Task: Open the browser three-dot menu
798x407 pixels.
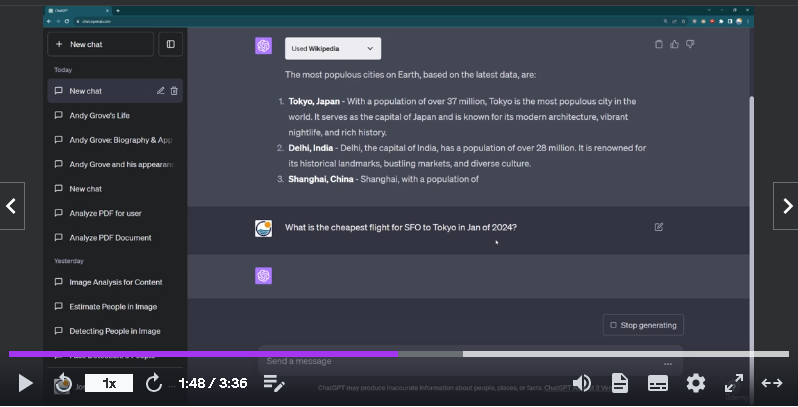Action: [x=748, y=21]
